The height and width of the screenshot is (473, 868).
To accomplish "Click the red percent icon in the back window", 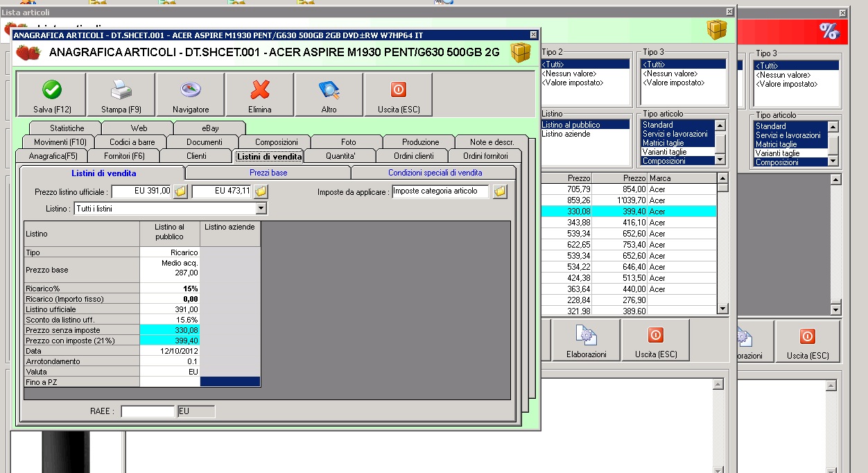I will (x=828, y=31).
